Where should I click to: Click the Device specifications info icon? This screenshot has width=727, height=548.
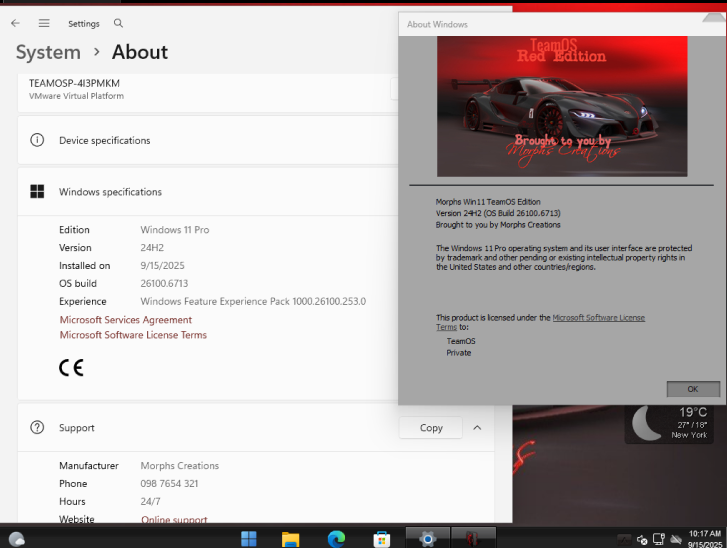pyautogui.click(x=37, y=140)
